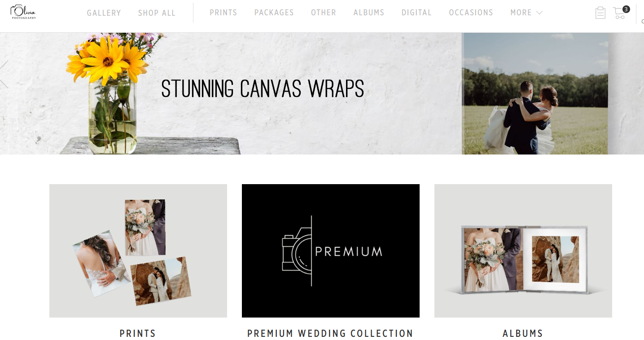644x340 pixels.
Task: Open the Premium camera logo tile
Action: point(331,251)
